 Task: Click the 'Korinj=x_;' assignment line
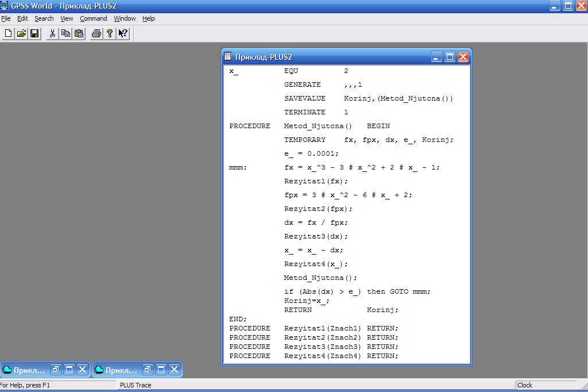tap(307, 301)
